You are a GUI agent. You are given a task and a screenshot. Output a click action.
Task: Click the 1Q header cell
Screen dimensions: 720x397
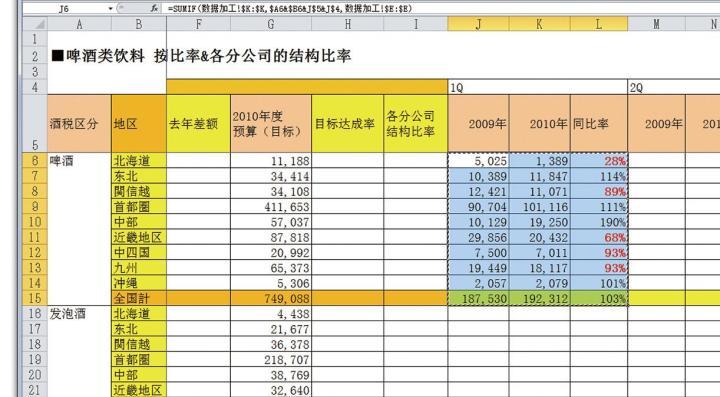click(x=538, y=87)
